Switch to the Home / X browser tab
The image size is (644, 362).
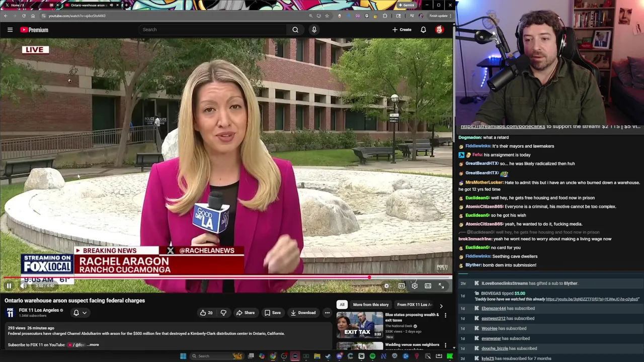[30, 5]
